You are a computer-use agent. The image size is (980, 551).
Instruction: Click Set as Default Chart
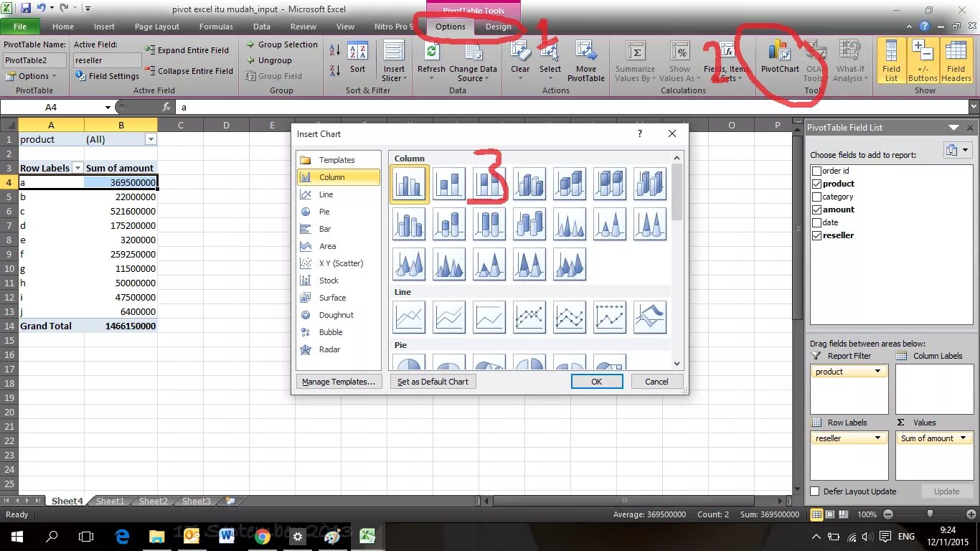pyautogui.click(x=433, y=382)
